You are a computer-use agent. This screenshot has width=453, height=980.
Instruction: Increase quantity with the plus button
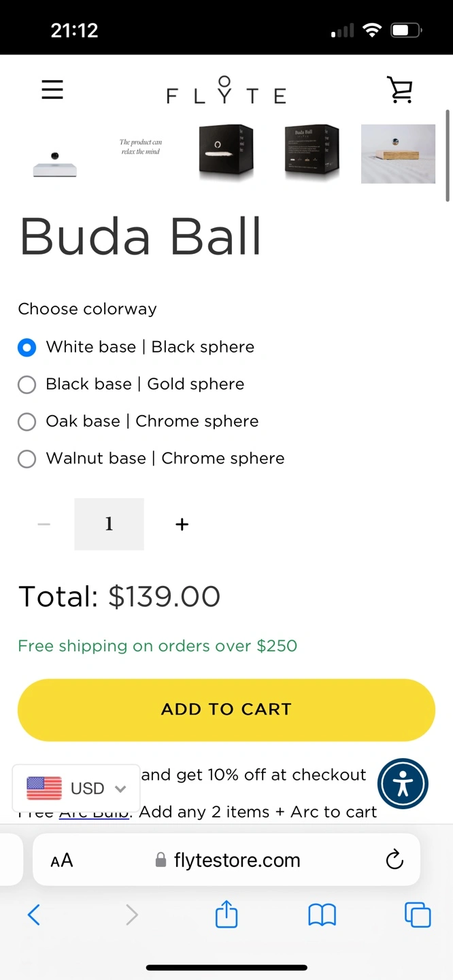pos(182,524)
